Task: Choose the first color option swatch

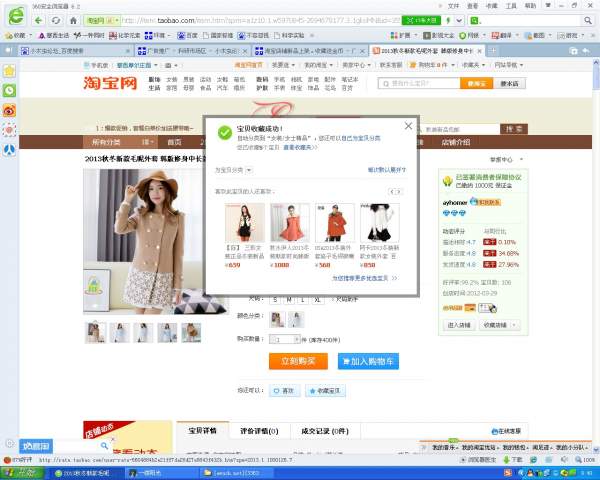Action: pos(277,320)
